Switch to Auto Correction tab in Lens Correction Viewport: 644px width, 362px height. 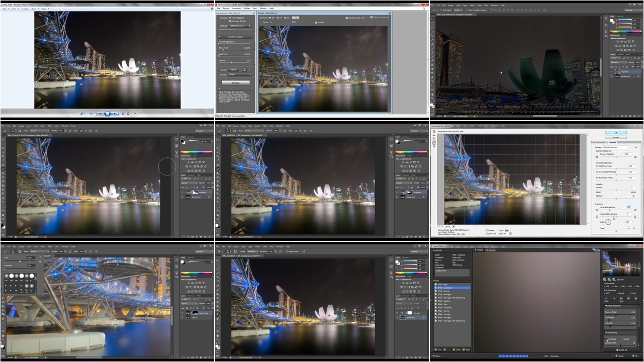click(599, 142)
